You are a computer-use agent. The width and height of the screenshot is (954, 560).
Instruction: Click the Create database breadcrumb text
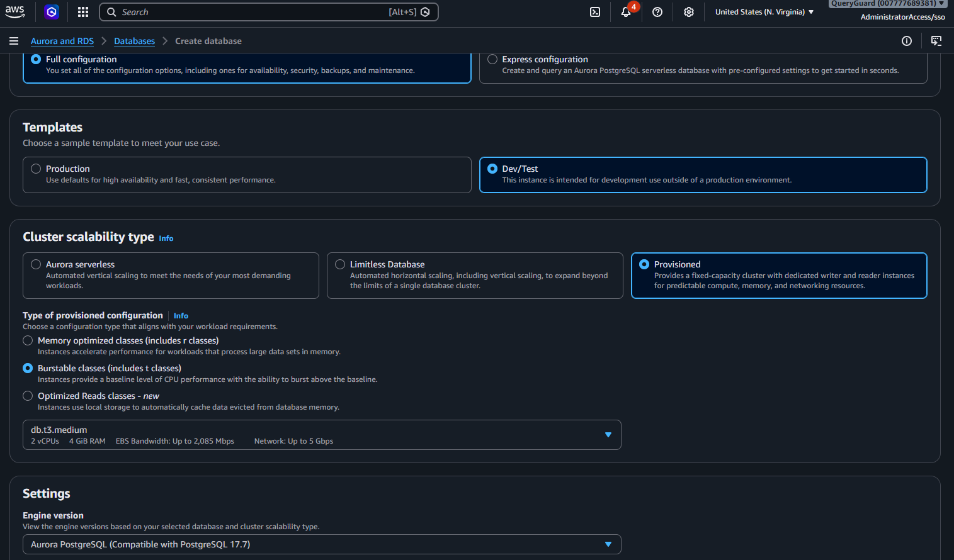208,41
